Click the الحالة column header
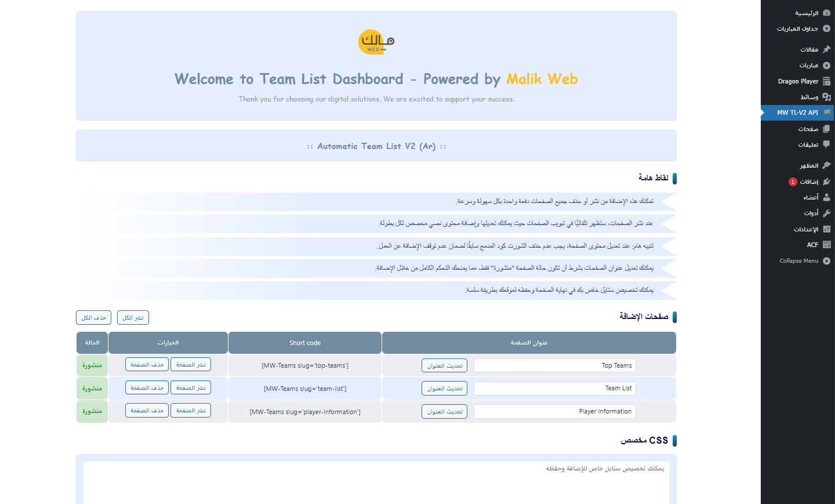Image resolution: width=835 pixels, height=504 pixels. tap(92, 343)
